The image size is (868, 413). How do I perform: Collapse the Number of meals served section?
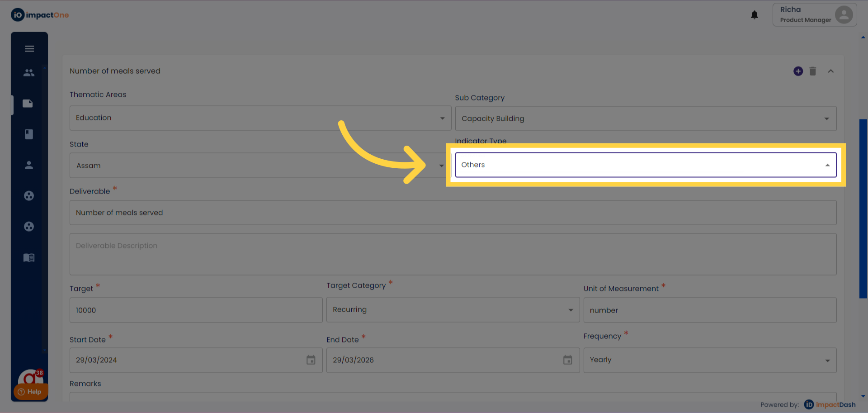[831, 71]
